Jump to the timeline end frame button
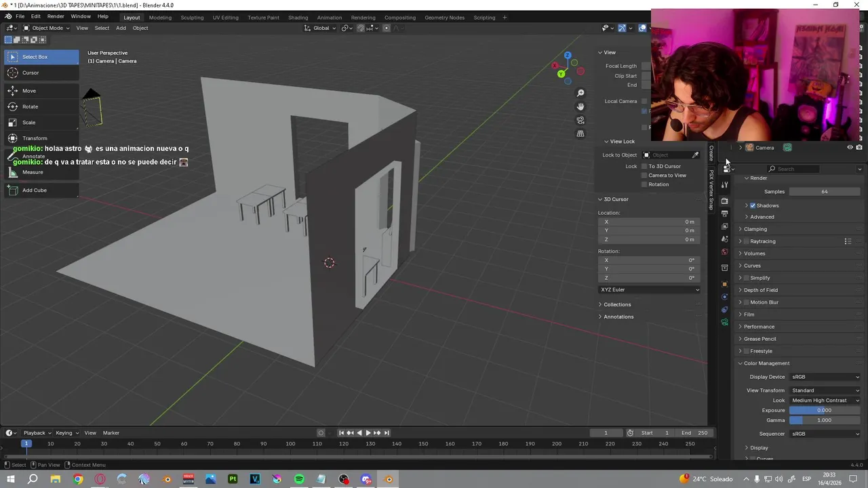This screenshot has height=488, width=868. pyautogui.click(x=387, y=433)
